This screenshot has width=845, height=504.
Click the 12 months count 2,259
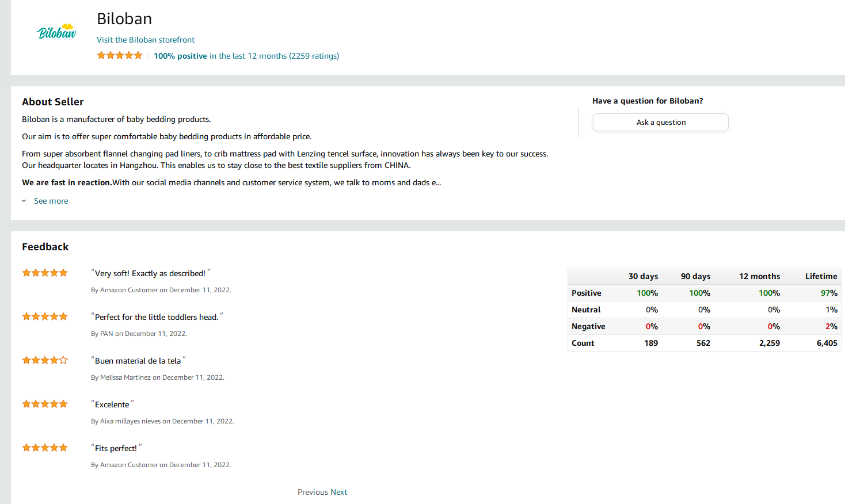(770, 343)
